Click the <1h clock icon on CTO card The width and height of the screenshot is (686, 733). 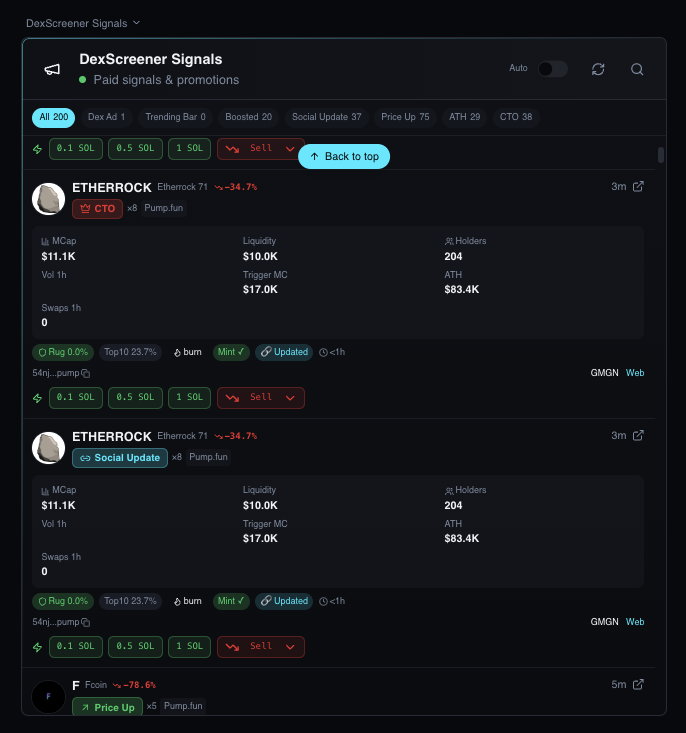tap(323, 352)
